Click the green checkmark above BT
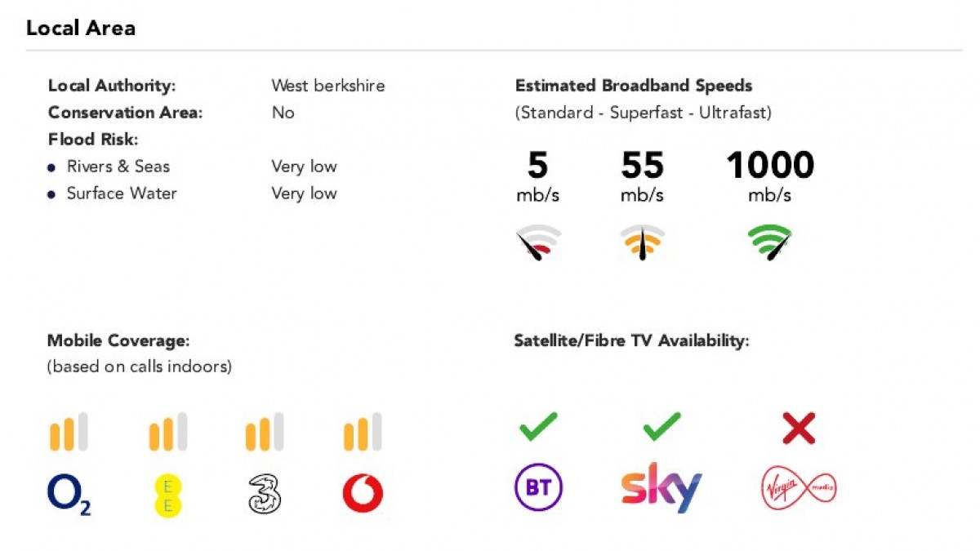 click(x=538, y=427)
